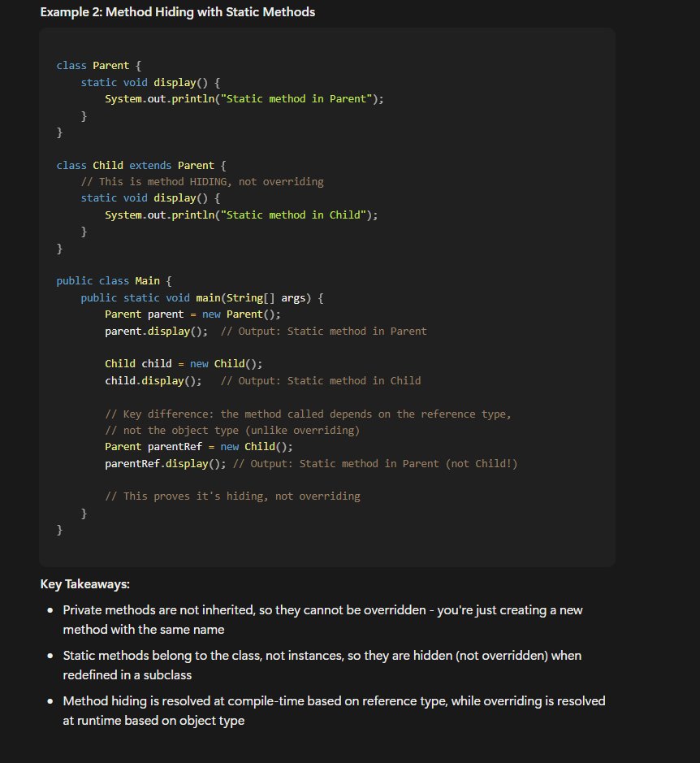Click comment 'not the object type (unlike overriding)'
Image resolution: width=700 pixels, height=763 pixels.
coord(232,431)
